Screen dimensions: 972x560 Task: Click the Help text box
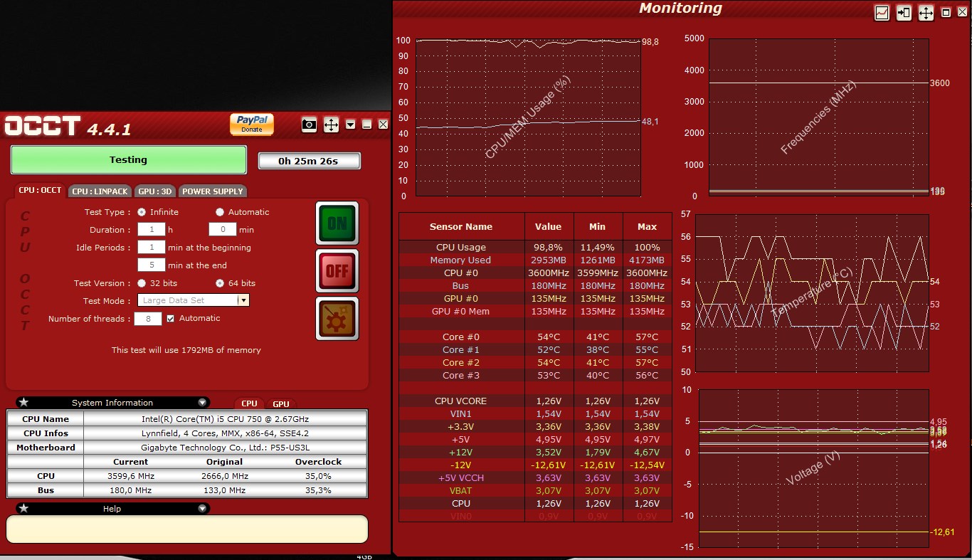(x=187, y=529)
